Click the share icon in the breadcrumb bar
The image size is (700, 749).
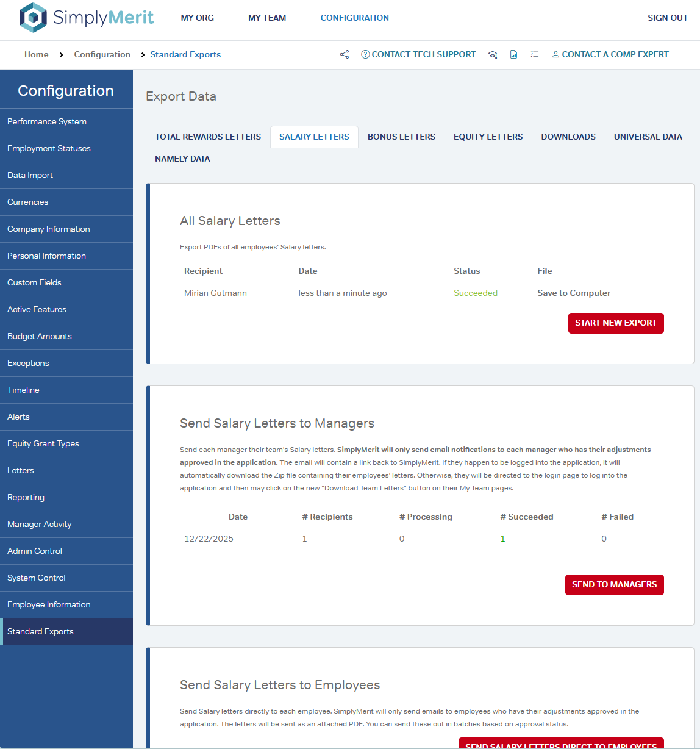[x=345, y=54]
